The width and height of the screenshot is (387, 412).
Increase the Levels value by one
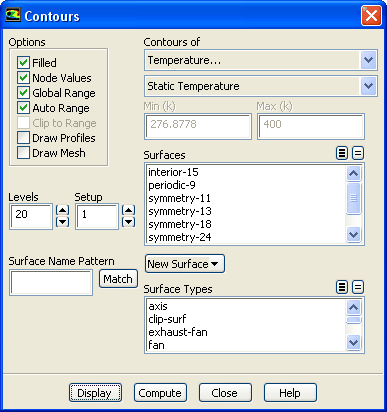coord(62,210)
